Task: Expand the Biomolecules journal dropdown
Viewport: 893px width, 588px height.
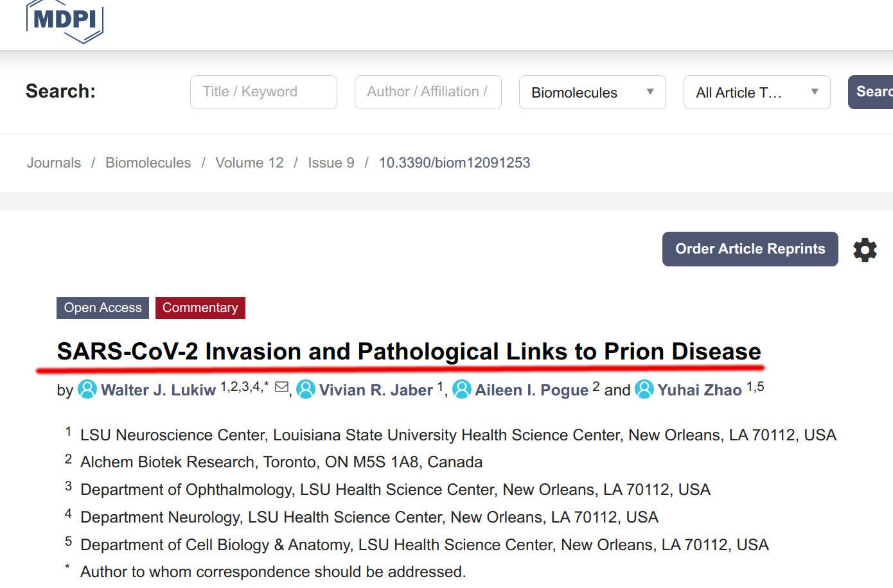Action: [592, 92]
